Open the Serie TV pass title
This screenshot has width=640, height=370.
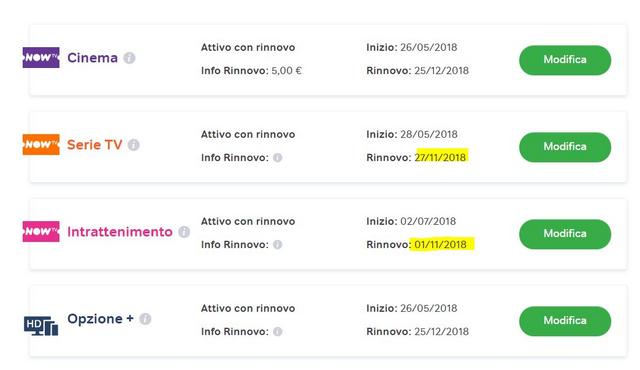coord(95,145)
